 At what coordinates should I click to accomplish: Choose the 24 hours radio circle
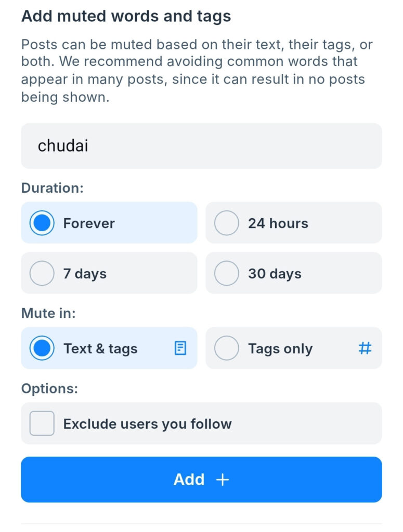click(227, 223)
